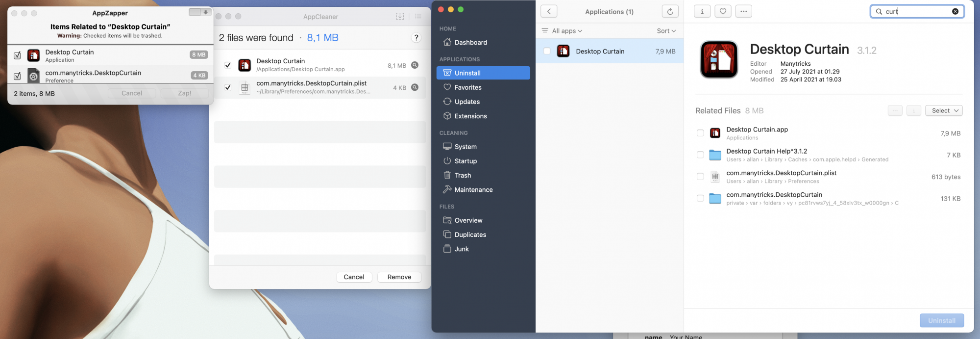Viewport: 980px width, 339px height.
Task: Uncheck Desktop Curtain.app in AppCleaner
Action: click(x=228, y=65)
